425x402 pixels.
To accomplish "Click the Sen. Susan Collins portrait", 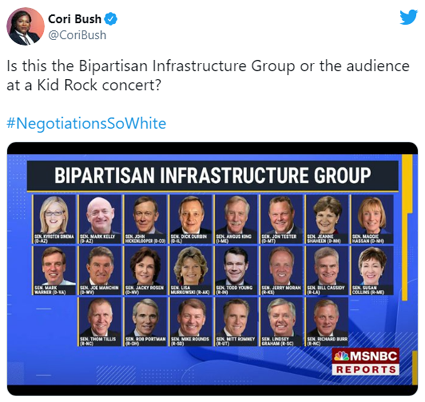I will [x=372, y=270].
